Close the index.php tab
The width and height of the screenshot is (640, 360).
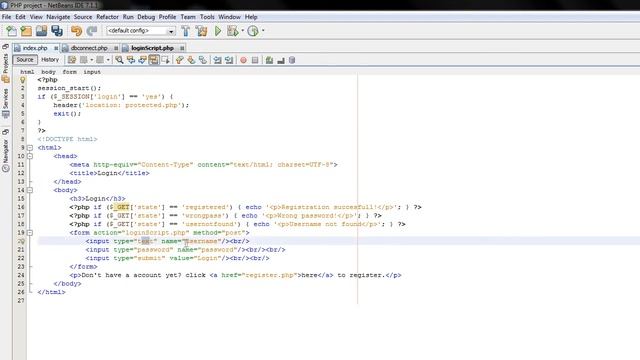(56, 48)
